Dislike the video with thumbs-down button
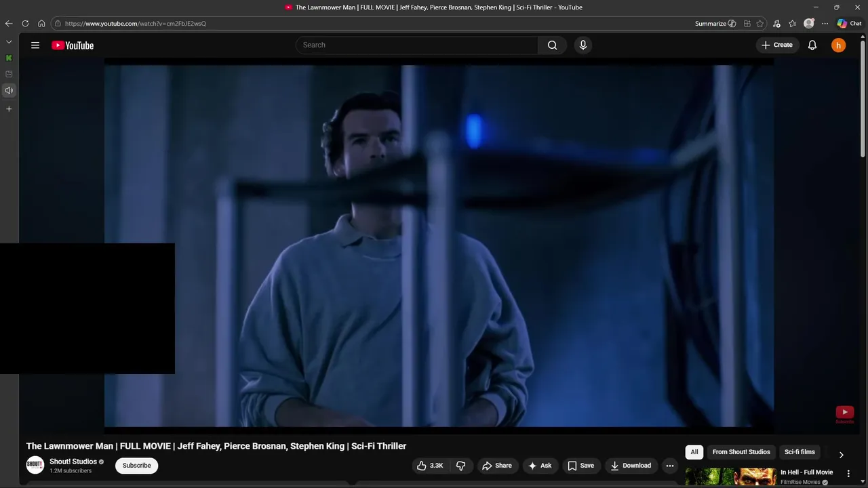The height and width of the screenshot is (488, 868). coord(461,466)
